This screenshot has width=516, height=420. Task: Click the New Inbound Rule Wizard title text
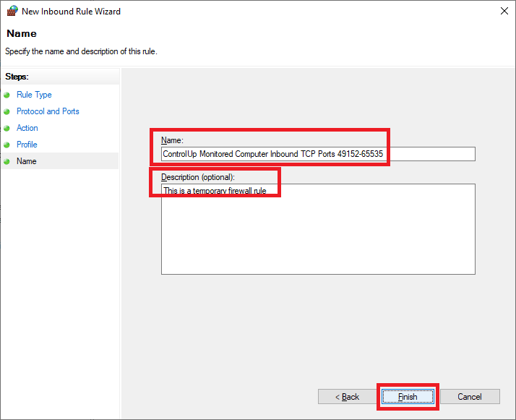pos(72,11)
